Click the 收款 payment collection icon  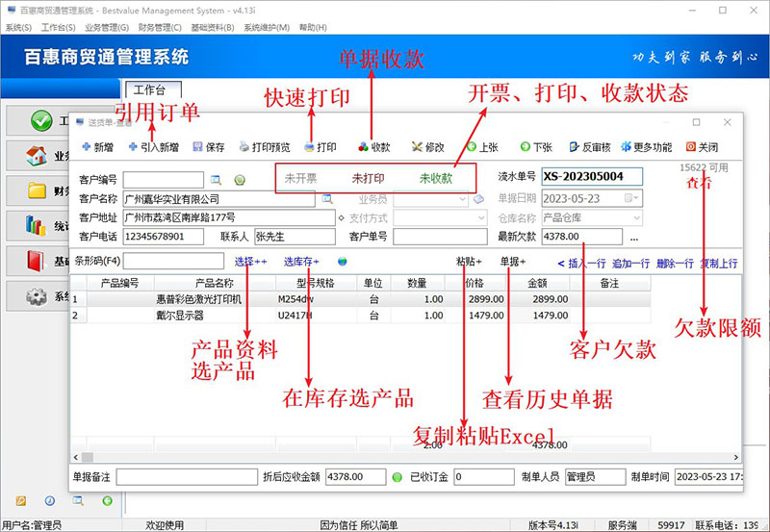[363, 147]
